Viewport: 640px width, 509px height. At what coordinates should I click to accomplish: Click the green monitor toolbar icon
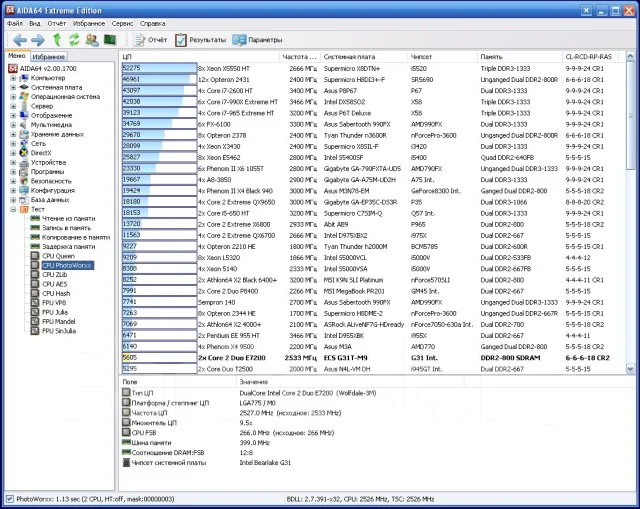coord(110,40)
